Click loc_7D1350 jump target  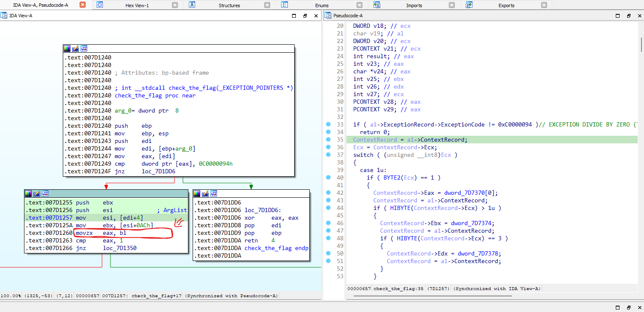coord(120,248)
